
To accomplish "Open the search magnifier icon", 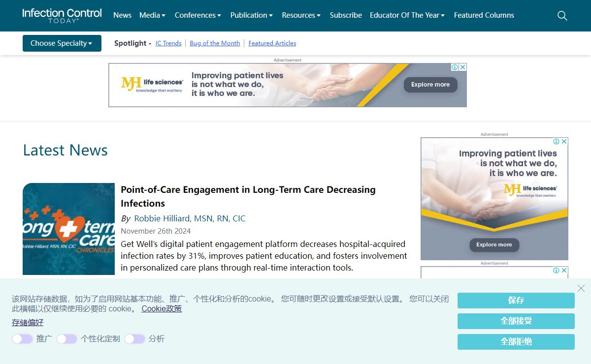I will click(x=562, y=16).
